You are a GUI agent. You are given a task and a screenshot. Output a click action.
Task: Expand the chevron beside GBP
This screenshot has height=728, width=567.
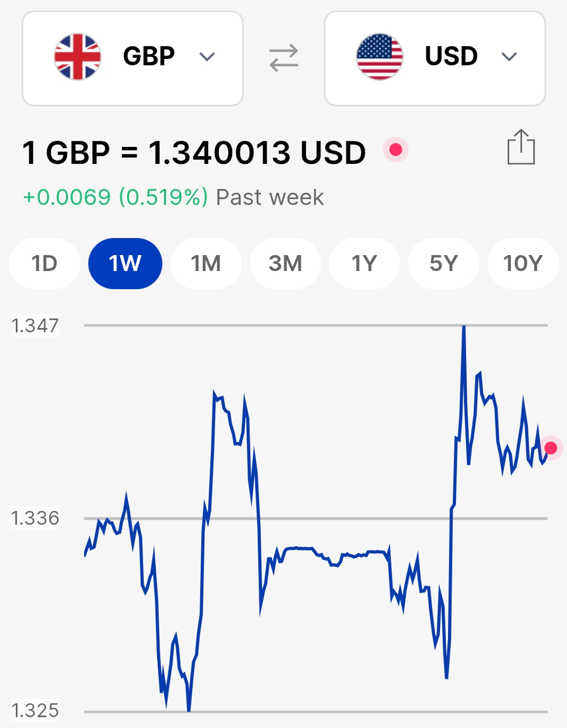tap(207, 57)
